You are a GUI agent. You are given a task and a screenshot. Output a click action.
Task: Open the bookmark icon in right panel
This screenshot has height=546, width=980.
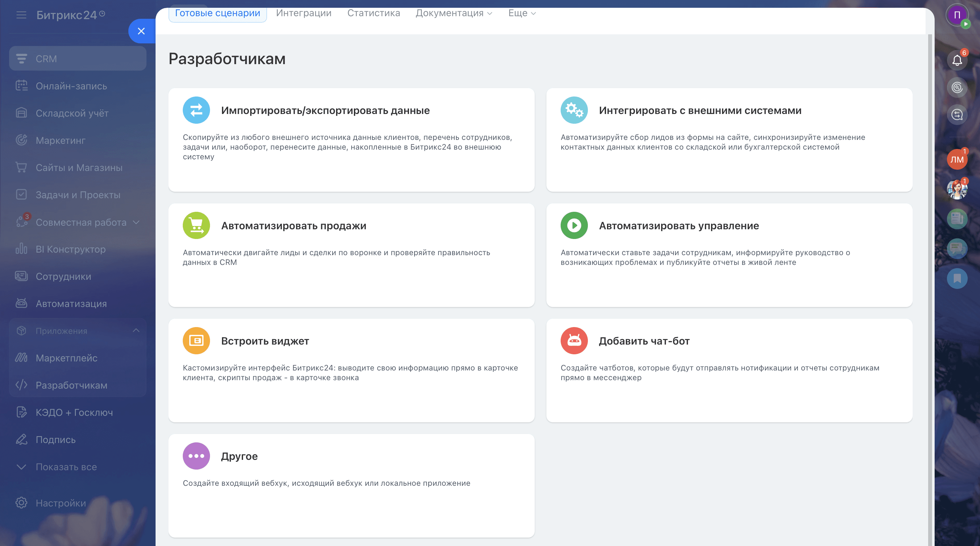click(x=957, y=279)
